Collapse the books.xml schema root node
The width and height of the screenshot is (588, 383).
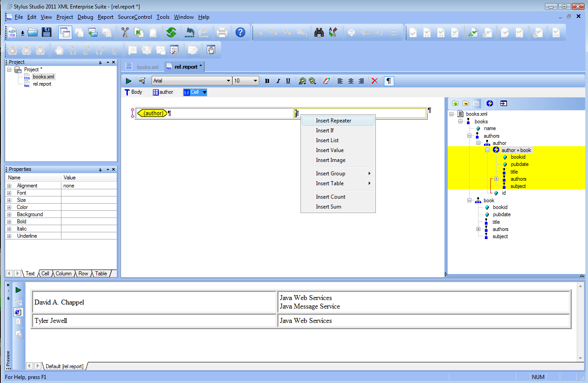452,114
